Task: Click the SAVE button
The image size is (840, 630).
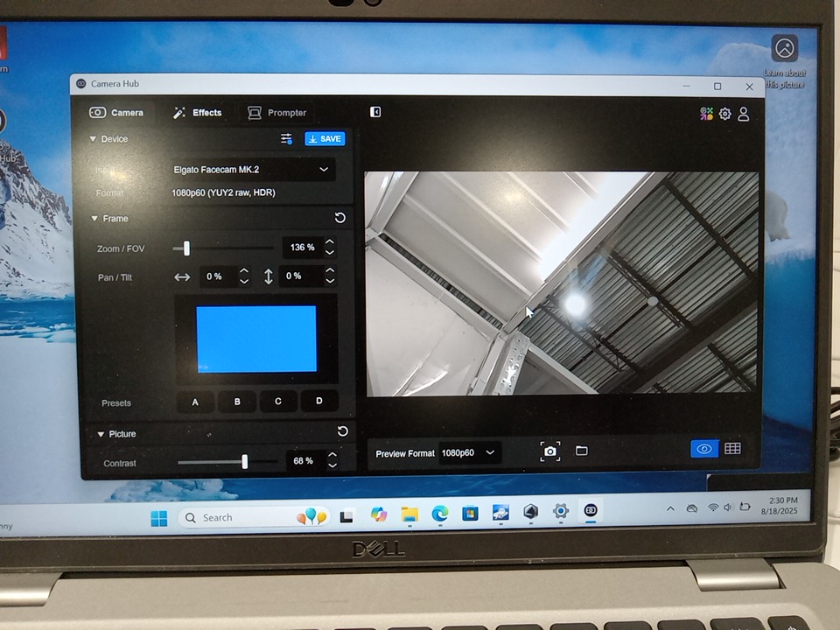Action: tap(325, 139)
